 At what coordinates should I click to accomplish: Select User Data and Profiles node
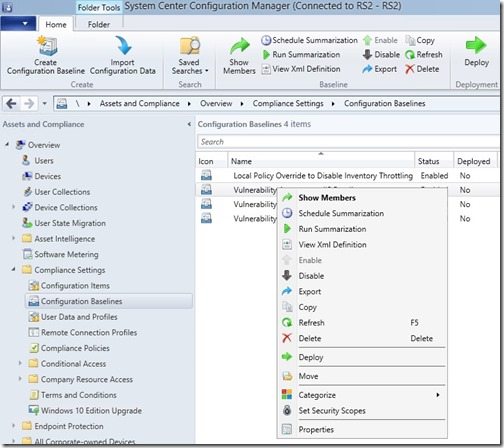(79, 317)
